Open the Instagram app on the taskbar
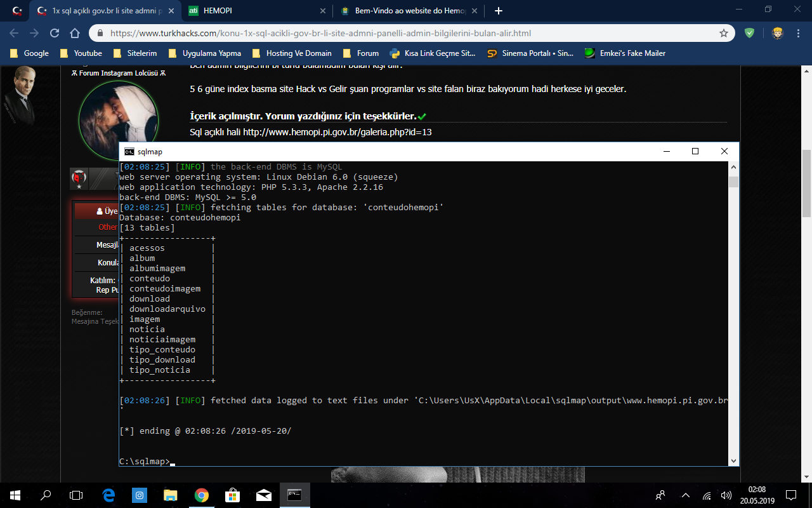 point(140,495)
